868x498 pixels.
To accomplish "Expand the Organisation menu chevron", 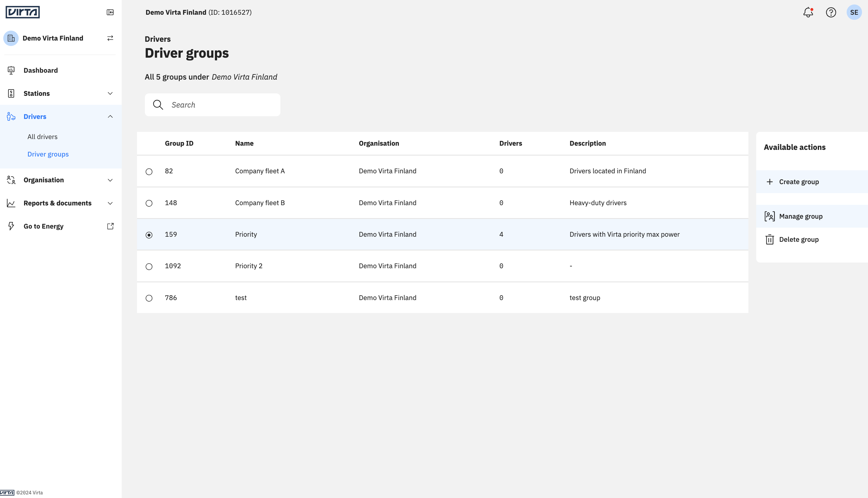I will click(x=110, y=180).
